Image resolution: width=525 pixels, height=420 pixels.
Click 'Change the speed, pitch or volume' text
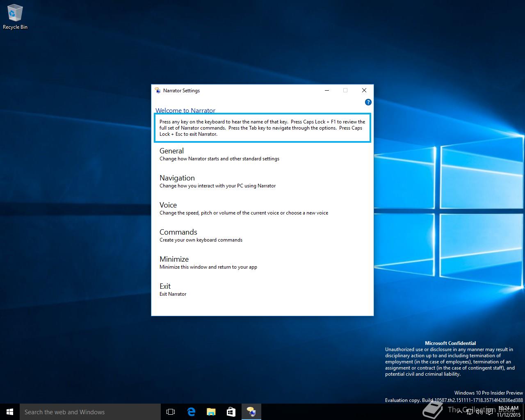(244, 213)
